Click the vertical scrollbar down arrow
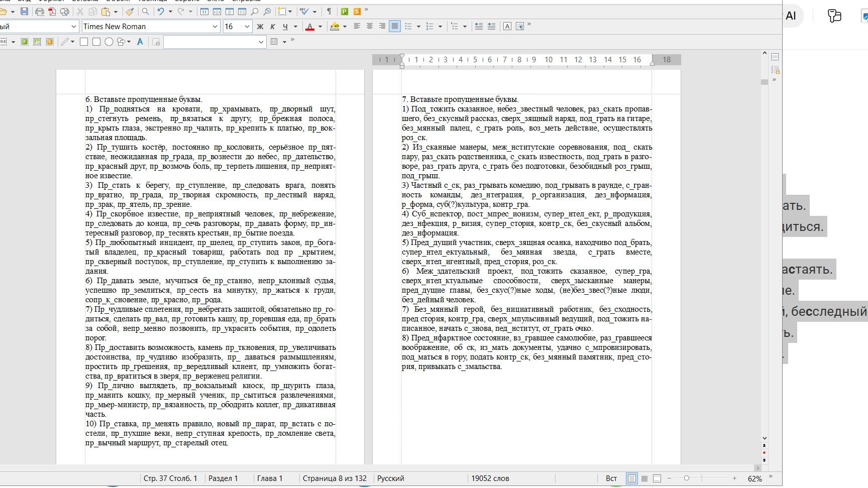The height and width of the screenshot is (488, 868). [765, 438]
